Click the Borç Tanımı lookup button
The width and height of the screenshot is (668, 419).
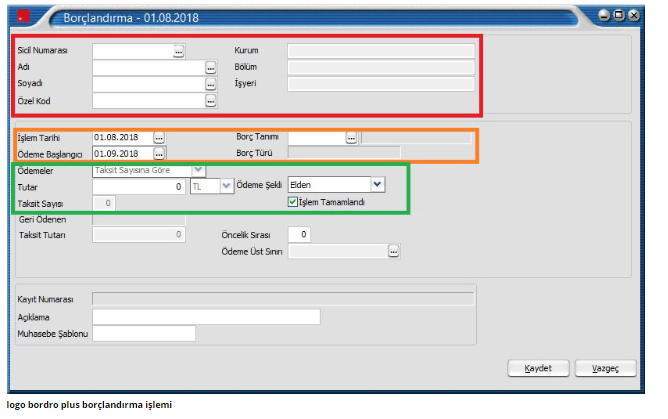351,137
